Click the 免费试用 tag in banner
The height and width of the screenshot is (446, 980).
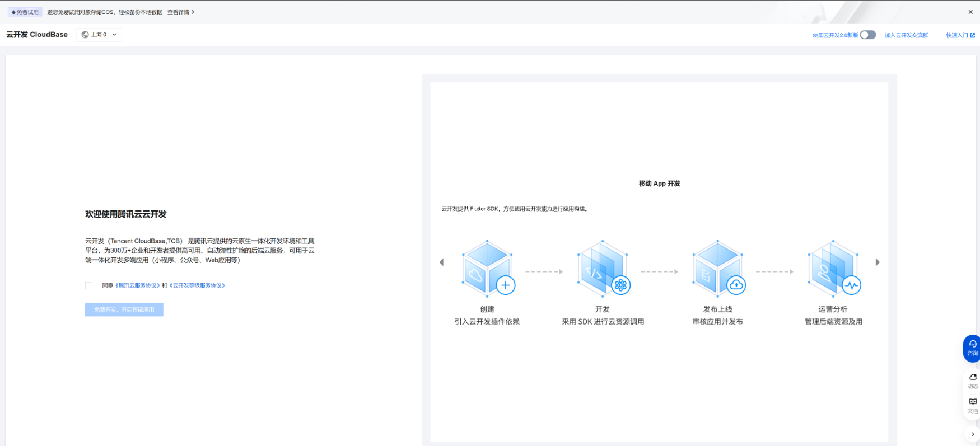point(25,12)
